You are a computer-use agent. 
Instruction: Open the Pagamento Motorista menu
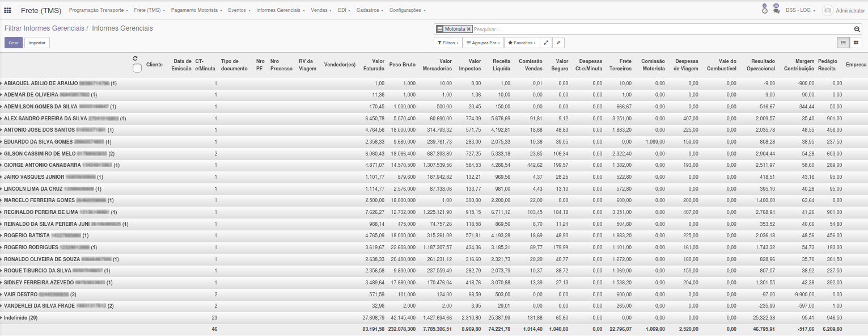pos(196,10)
